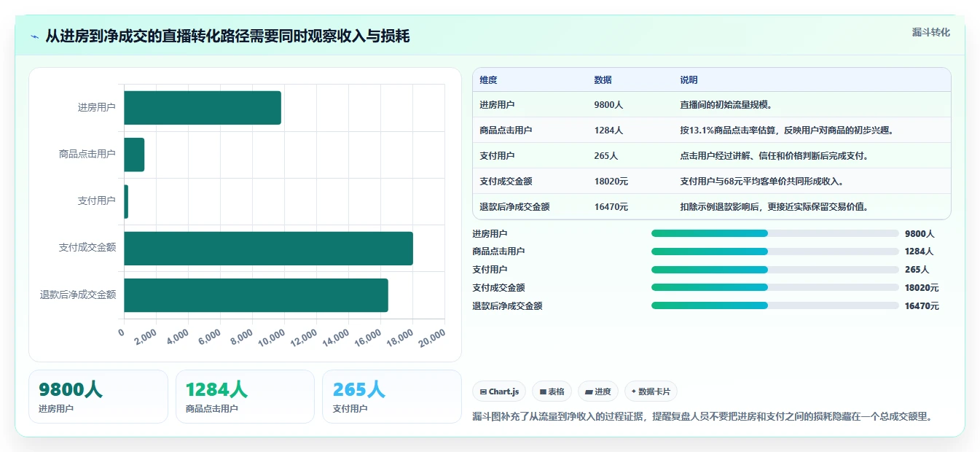Click the Chart.js chip
Screen dimensions: 980x452
pyautogui.click(x=499, y=391)
